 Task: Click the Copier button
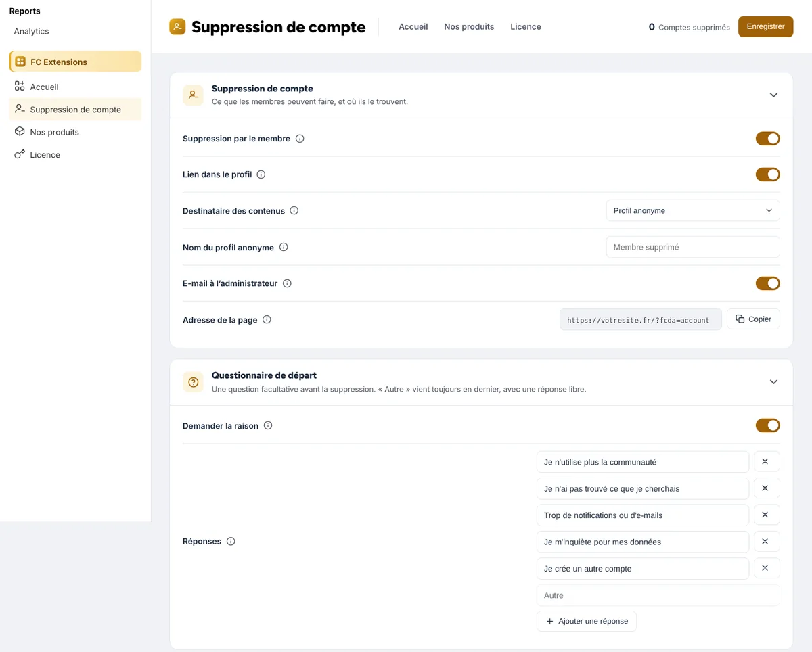[753, 319]
